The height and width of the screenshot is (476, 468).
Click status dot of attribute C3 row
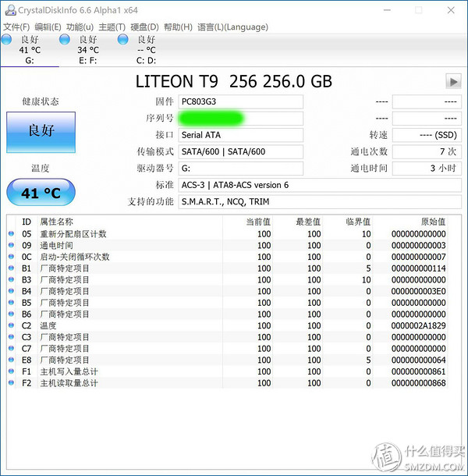click(x=11, y=337)
